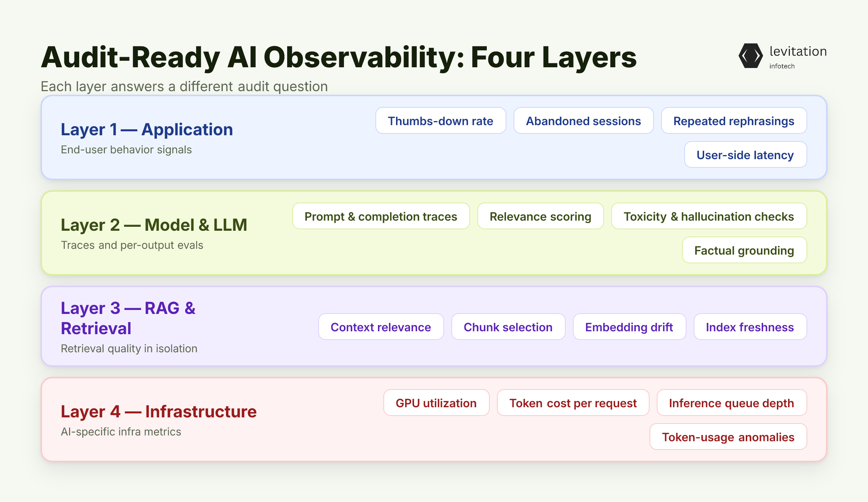868x502 pixels.
Task: Click the 'Token cost per request' chip
Action: coord(573,403)
